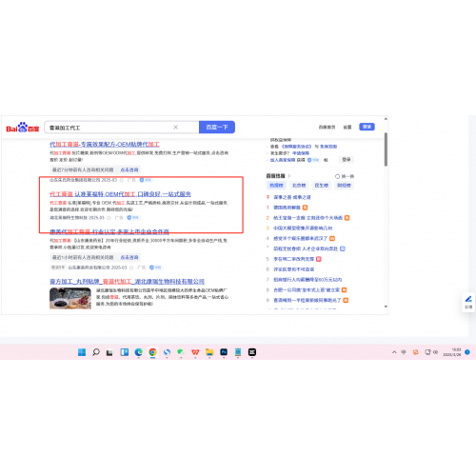Switch to the 民生榜 tab
This screenshot has width=476, height=476.
coord(321,186)
